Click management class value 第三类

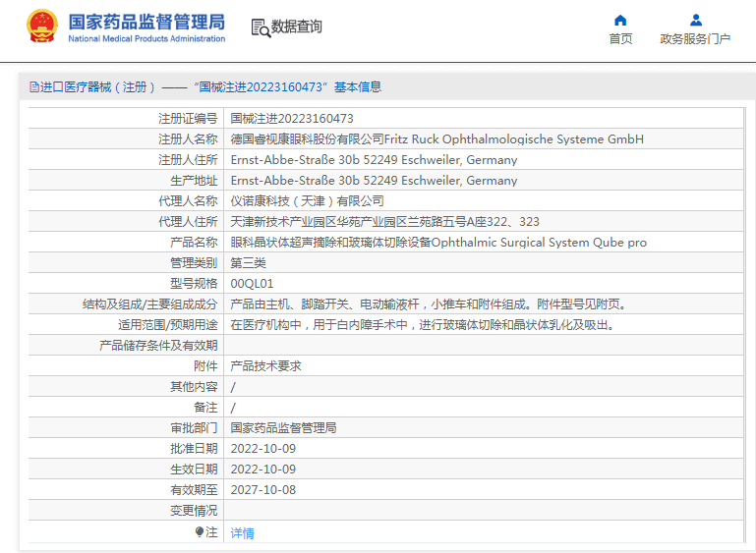pyautogui.click(x=249, y=263)
